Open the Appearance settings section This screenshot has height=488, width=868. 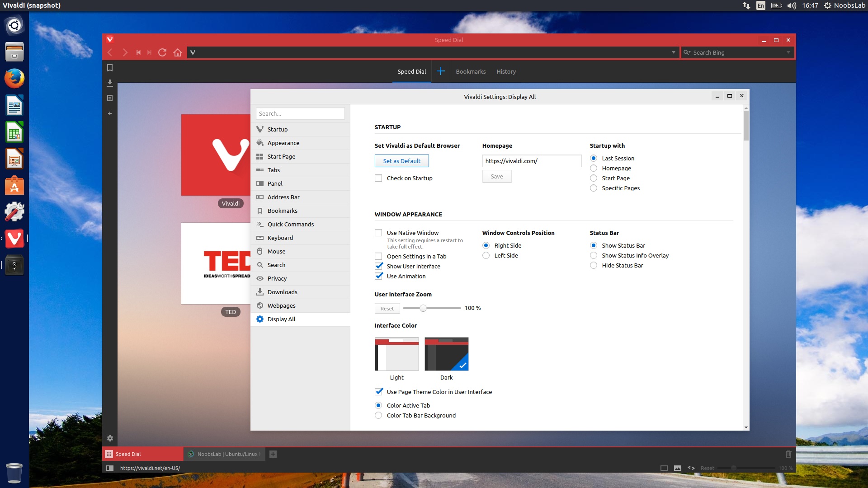pyautogui.click(x=300, y=143)
